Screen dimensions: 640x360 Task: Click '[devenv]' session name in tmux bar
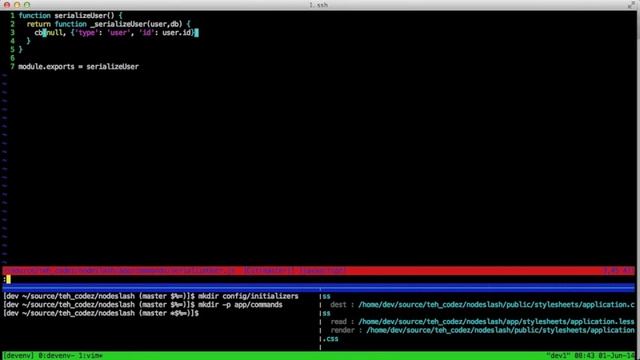(x=18, y=356)
